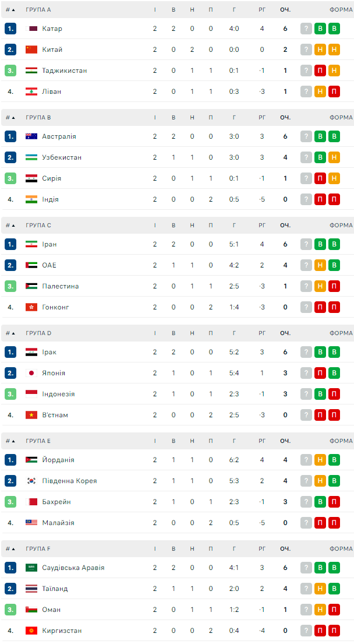Viewport: 354px width, 644px height.
Task: Click the Vietnam flag icon
Action: click(31, 415)
